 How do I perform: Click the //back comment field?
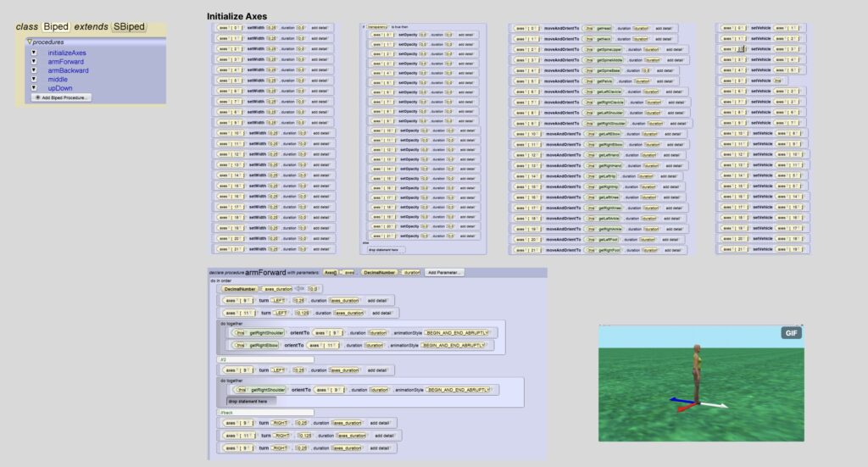pyautogui.click(x=265, y=413)
